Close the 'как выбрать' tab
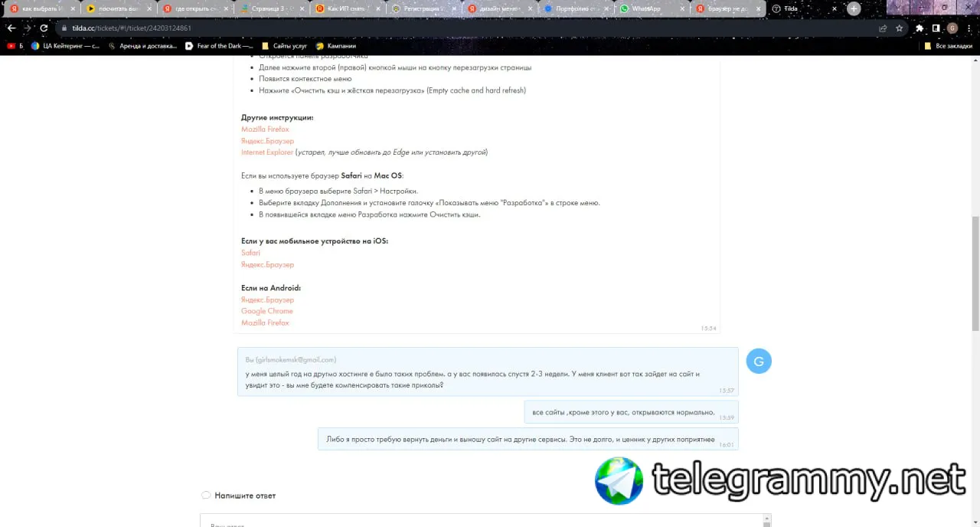This screenshot has width=980, height=527. (72, 9)
